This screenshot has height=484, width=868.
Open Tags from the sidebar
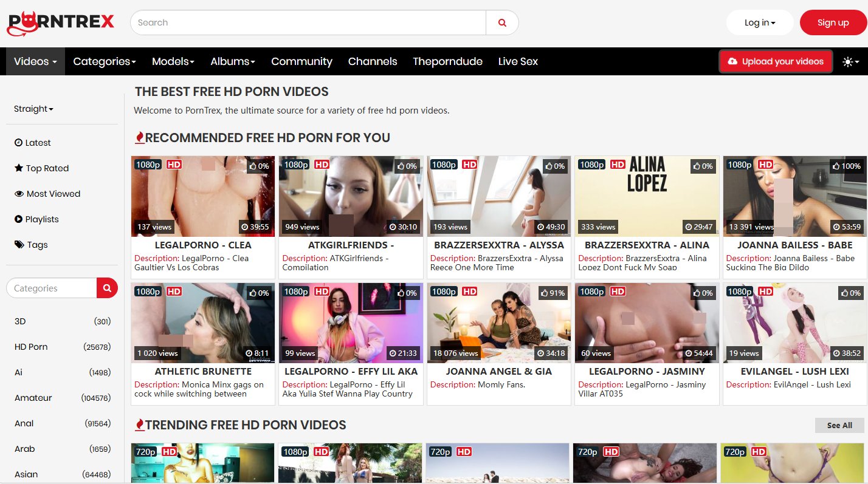click(31, 245)
